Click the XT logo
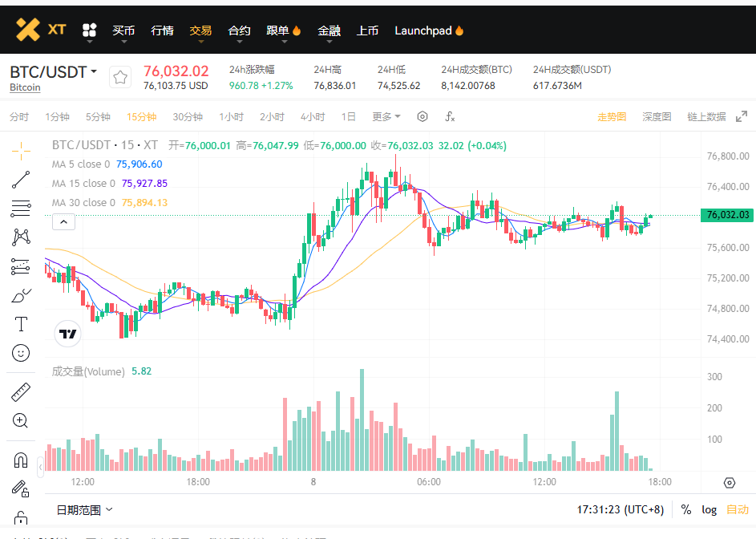The width and height of the screenshot is (756, 539). click(x=41, y=30)
